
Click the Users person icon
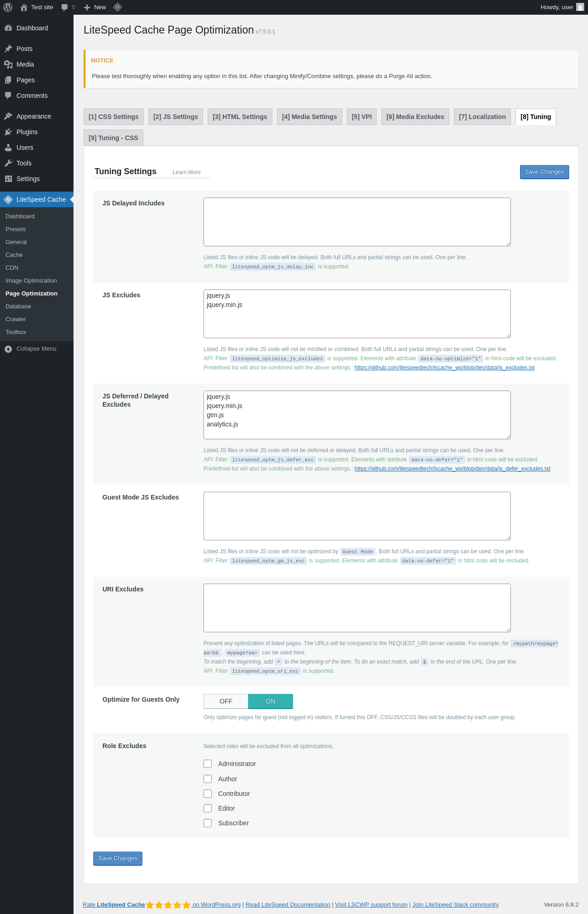pyautogui.click(x=8, y=148)
